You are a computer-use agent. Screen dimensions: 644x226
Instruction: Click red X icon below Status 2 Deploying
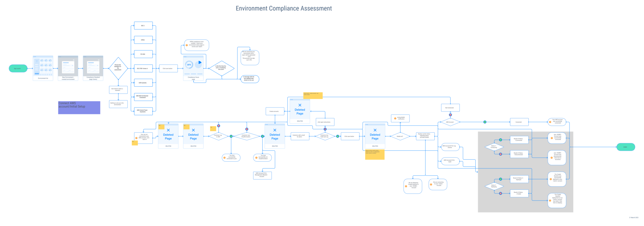click(x=500, y=193)
